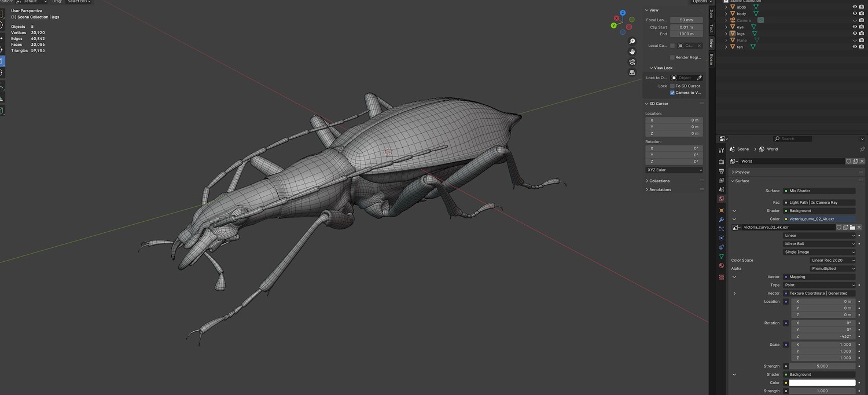Image resolution: width=868 pixels, height=395 pixels.
Task: Hide abdo object with eye icon
Action: point(855,7)
